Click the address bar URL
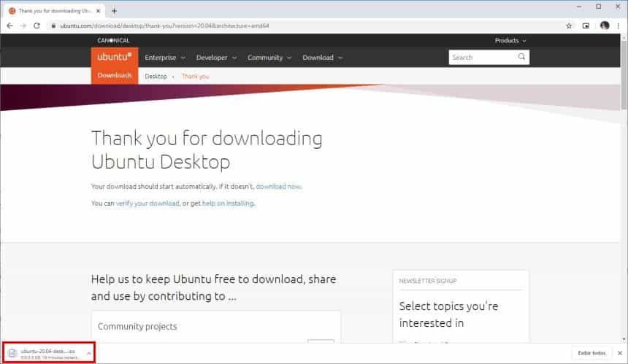This screenshot has width=628, height=364. (x=164, y=26)
